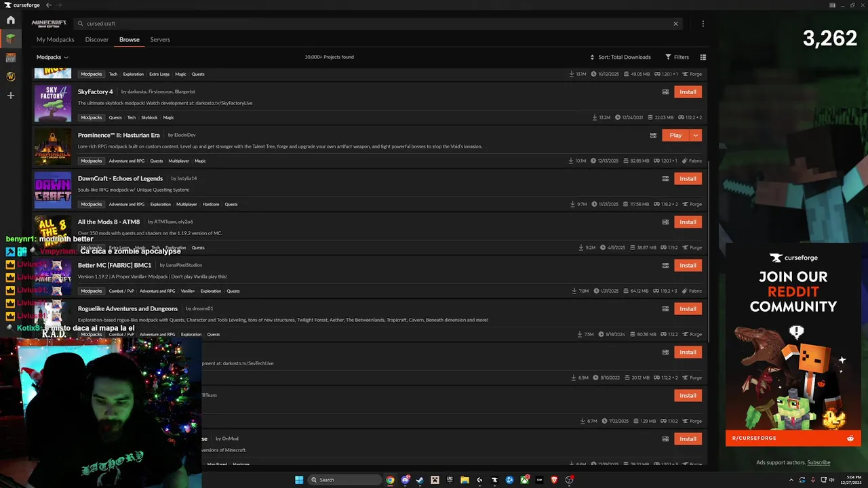Install All the Mods 8 - ATM8

click(x=688, y=222)
